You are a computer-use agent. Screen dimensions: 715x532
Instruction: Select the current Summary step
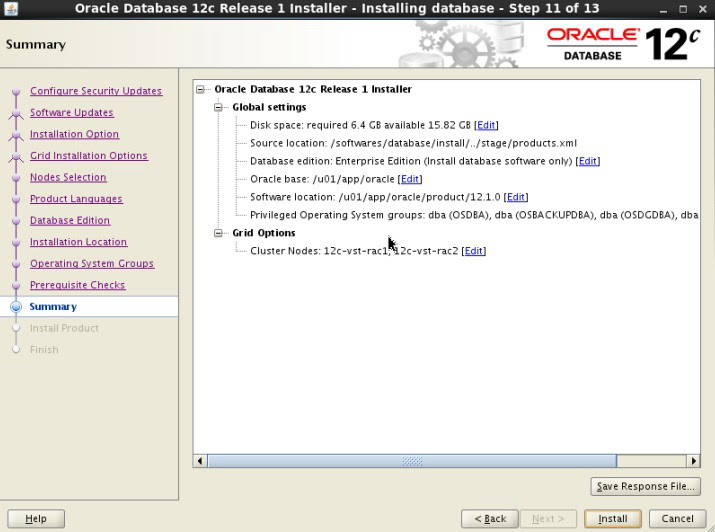[x=53, y=307]
